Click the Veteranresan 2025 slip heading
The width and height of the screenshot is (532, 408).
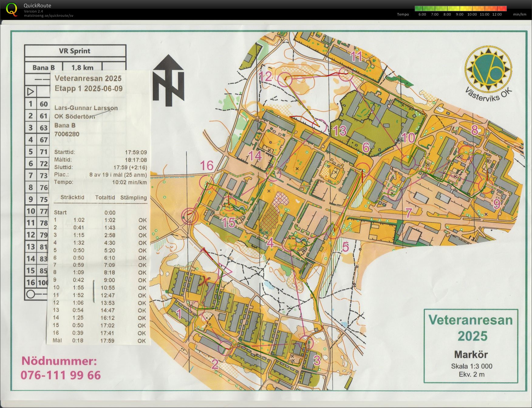pyautogui.click(x=88, y=78)
